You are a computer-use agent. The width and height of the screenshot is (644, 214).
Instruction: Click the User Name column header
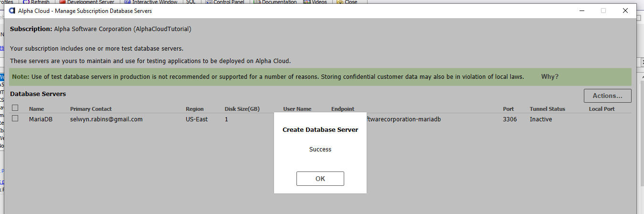(297, 109)
